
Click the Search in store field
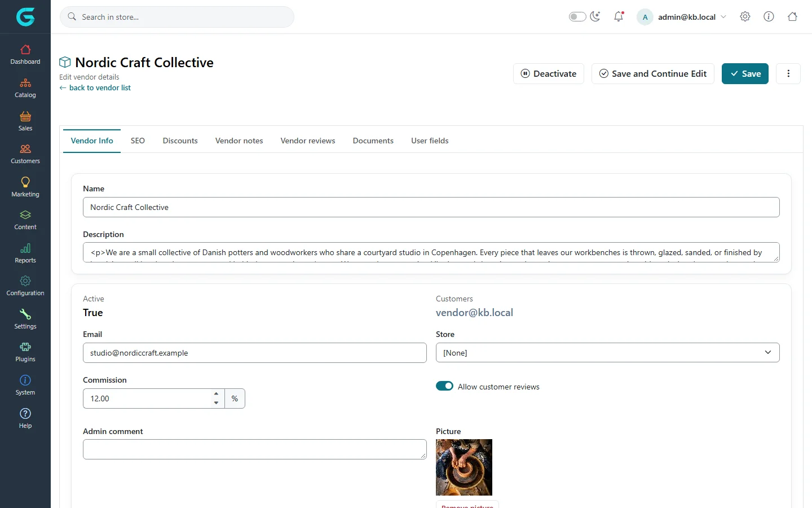pos(177,17)
